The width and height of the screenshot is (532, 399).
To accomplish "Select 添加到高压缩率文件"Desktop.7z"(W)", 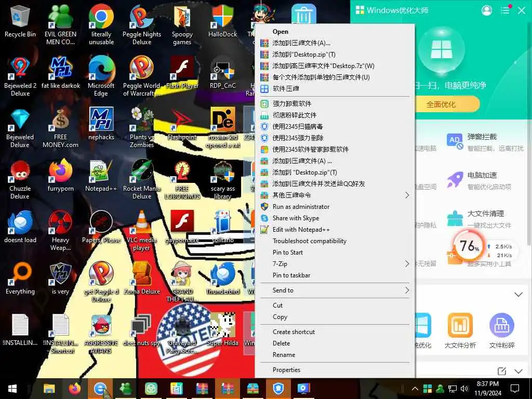I will pyautogui.click(x=335, y=66).
